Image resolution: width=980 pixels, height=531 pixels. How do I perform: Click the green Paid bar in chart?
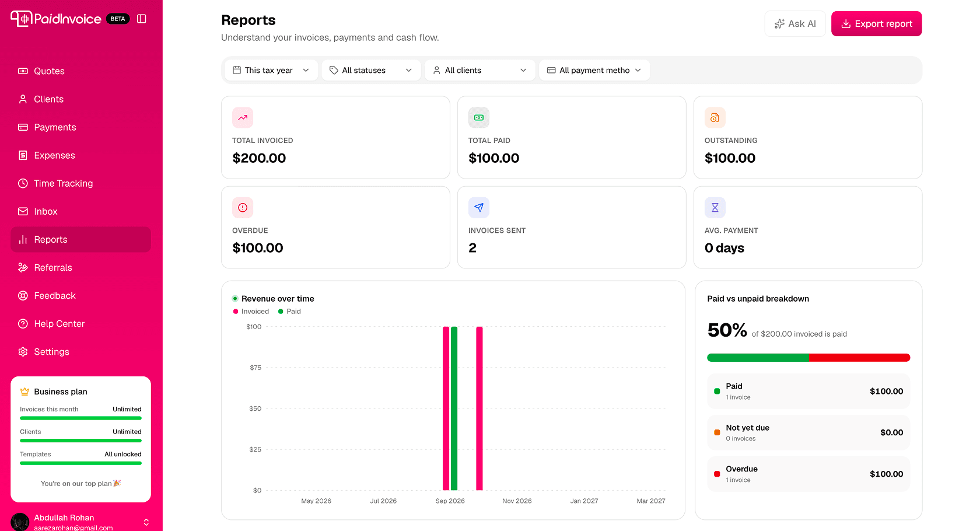tap(454, 408)
